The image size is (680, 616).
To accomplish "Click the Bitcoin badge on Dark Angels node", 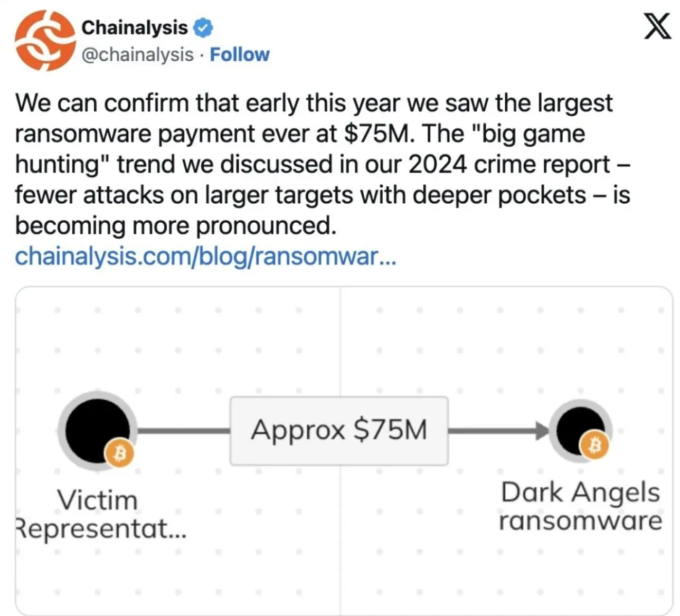I will click(x=595, y=446).
